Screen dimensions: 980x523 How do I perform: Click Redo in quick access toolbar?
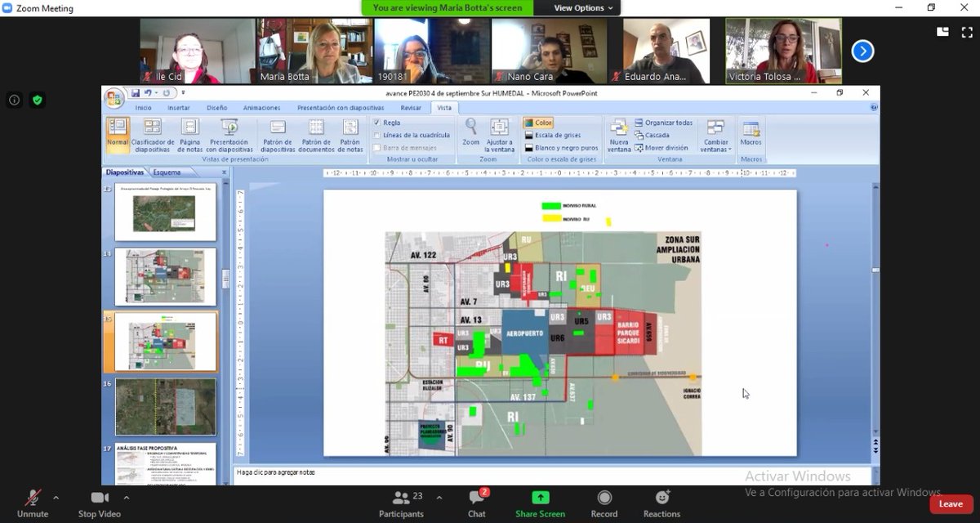pos(166,93)
